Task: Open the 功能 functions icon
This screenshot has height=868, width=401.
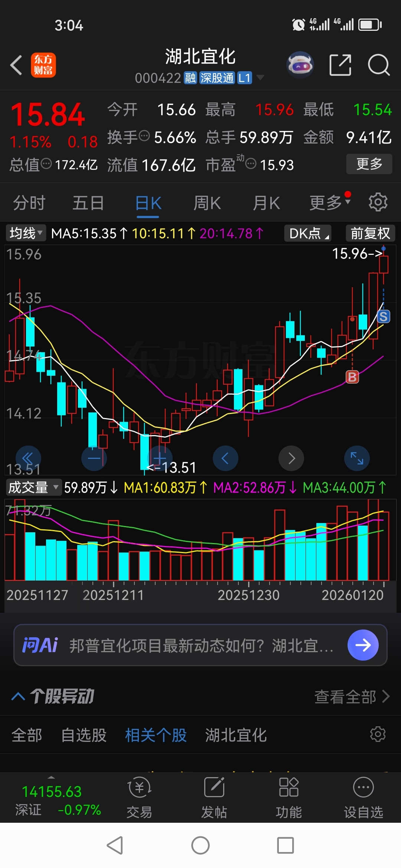Action: click(288, 797)
